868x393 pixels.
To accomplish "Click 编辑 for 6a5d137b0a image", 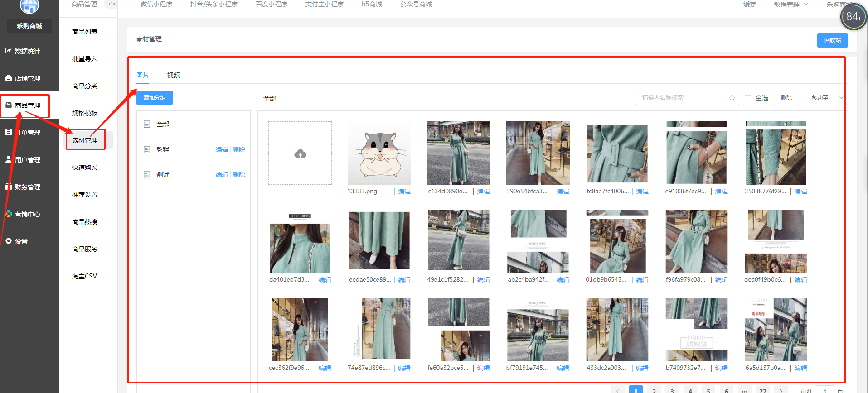I will (x=801, y=368).
